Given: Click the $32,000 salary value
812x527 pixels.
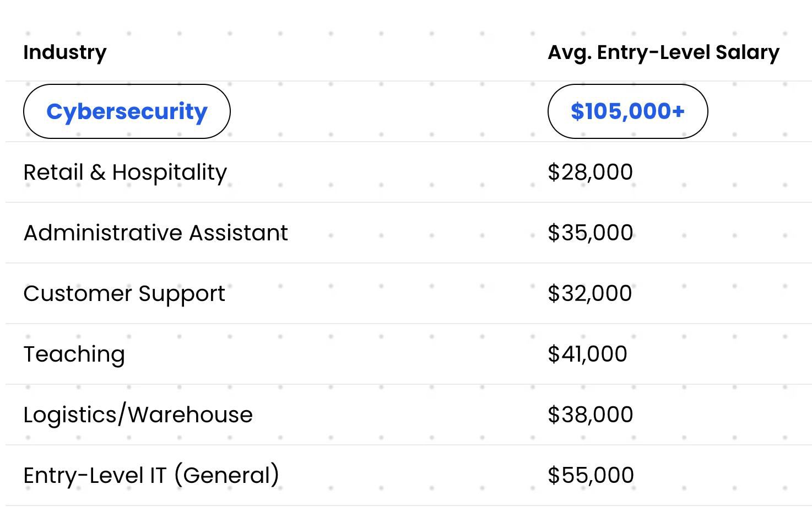Looking at the screenshot, I should [589, 294].
